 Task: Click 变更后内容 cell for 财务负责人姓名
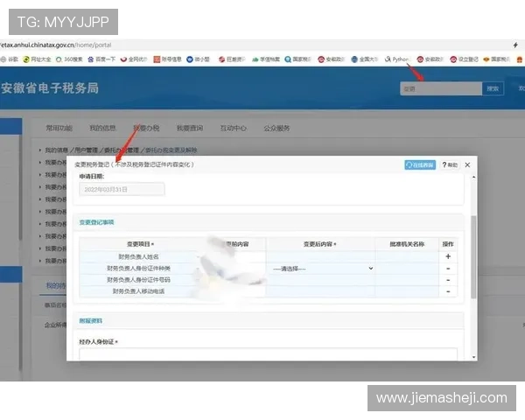pyautogui.click(x=320, y=257)
